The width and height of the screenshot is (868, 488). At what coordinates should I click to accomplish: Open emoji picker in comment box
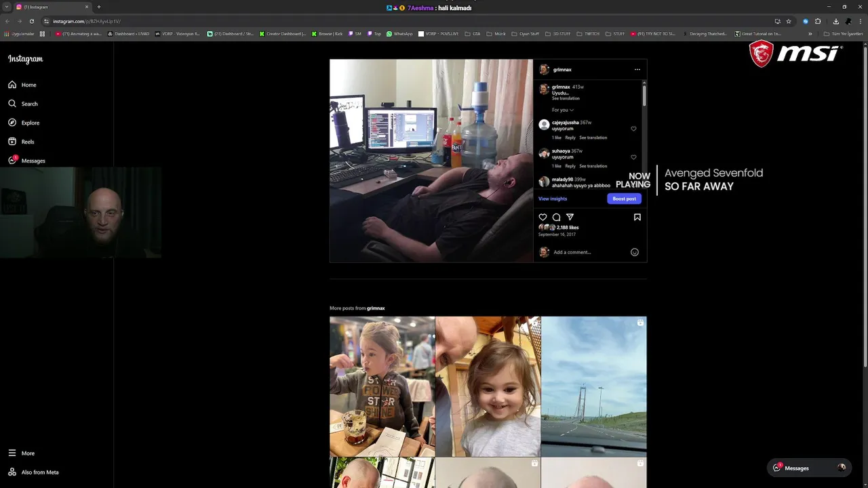(635, 252)
